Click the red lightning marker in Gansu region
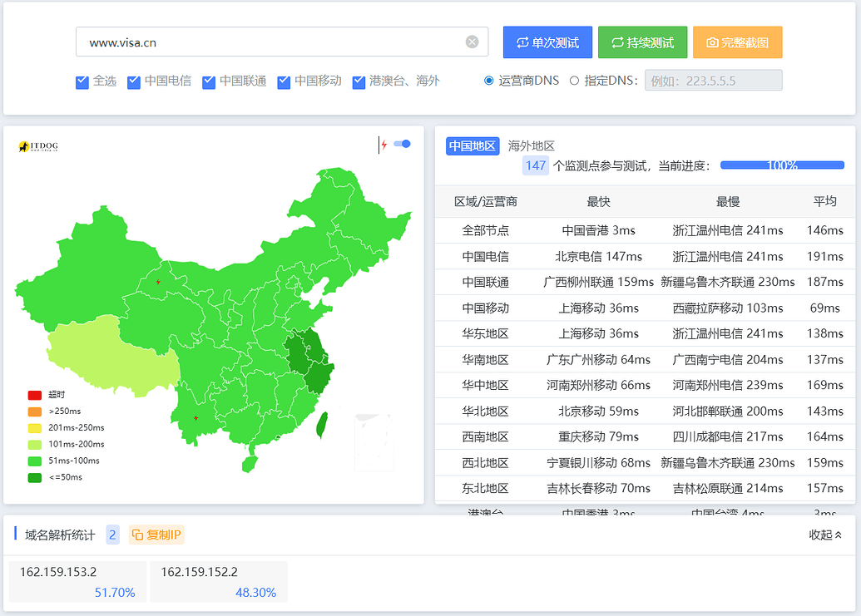 coord(158,282)
